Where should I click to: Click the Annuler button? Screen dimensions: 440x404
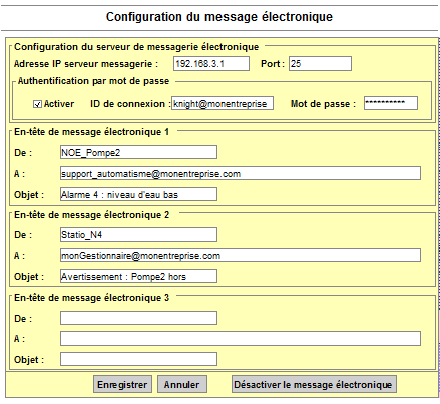pyautogui.click(x=182, y=384)
